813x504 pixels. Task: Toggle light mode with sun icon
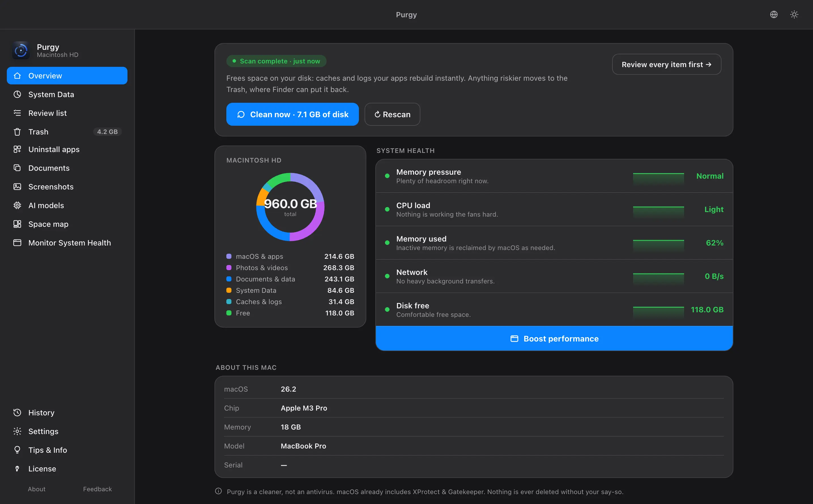pos(794,14)
